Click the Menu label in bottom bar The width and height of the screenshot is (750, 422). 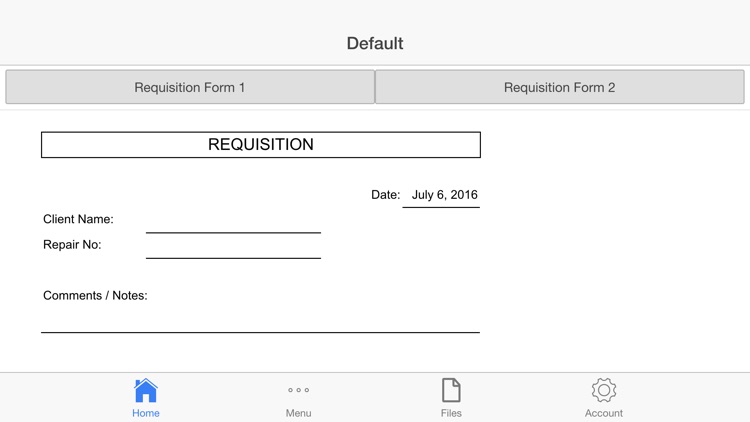(298, 413)
